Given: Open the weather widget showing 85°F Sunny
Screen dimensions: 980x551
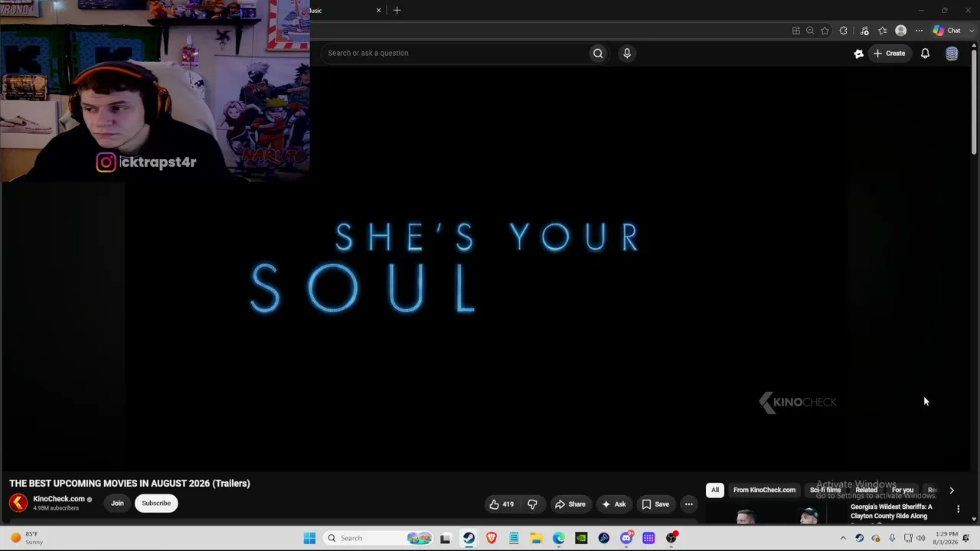Looking at the screenshot, I should click(27, 538).
